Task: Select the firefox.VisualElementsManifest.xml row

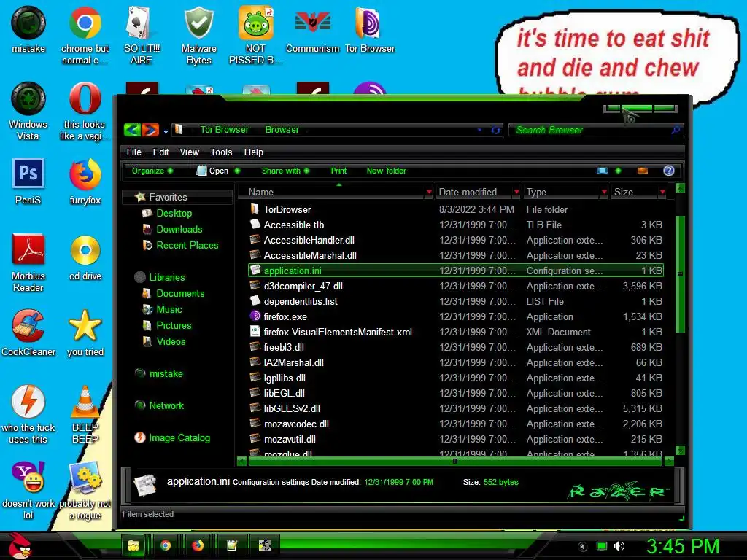Action: (456, 332)
